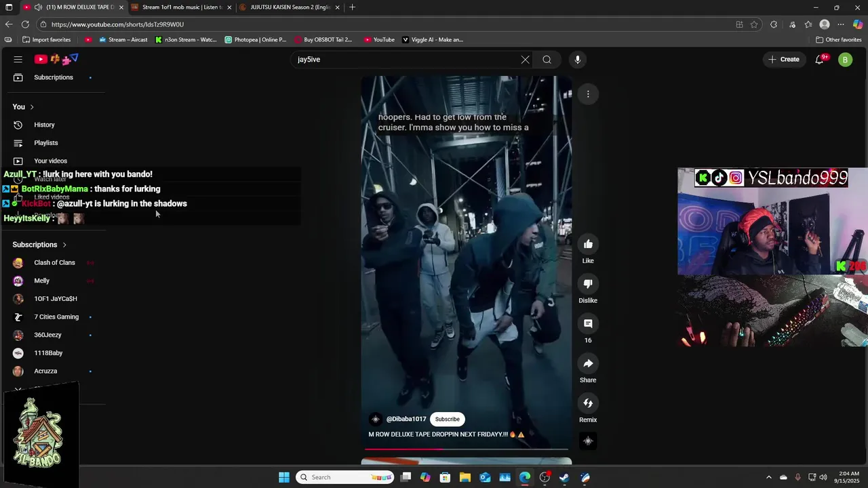Image resolution: width=868 pixels, height=488 pixels.
Task: Expand the You section chevron
Action: coord(31,107)
